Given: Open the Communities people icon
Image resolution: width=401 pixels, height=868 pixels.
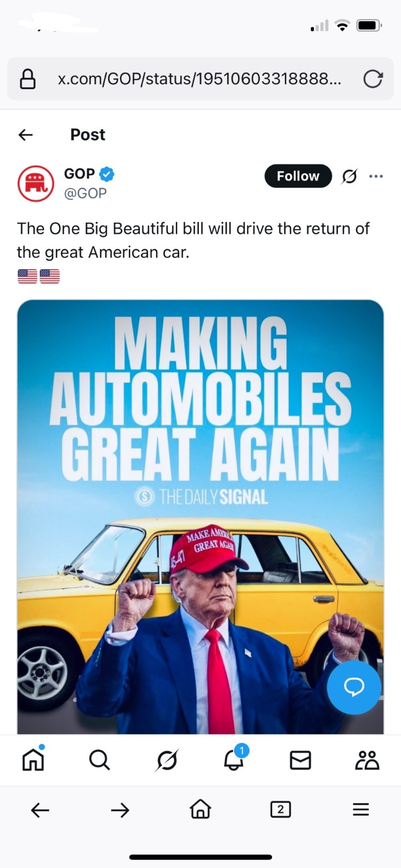Looking at the screenshot, I should pyautogui.click(x=367, y=760).
